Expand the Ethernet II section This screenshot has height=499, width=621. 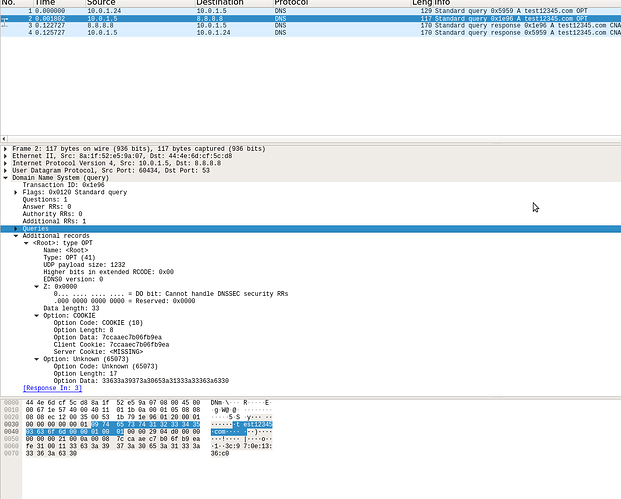5,156
